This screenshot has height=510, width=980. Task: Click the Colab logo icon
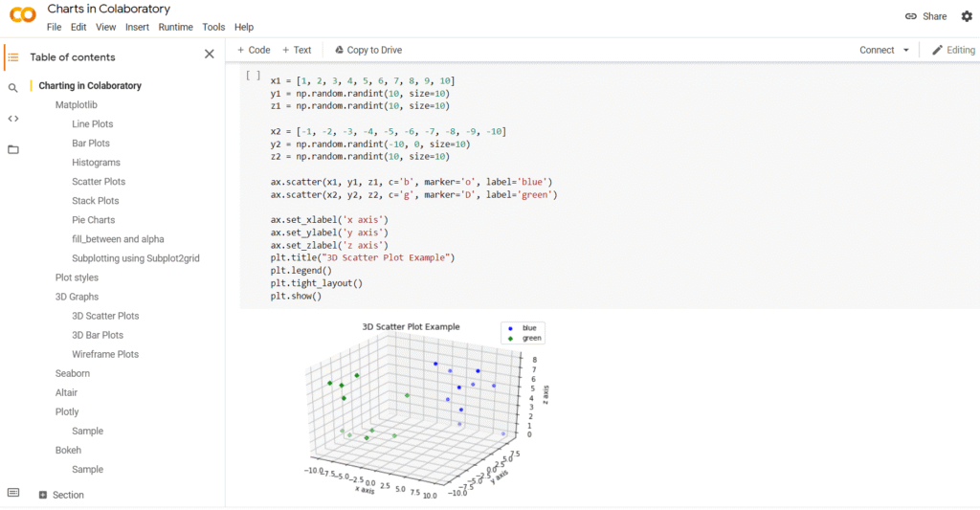pos(23,14)
